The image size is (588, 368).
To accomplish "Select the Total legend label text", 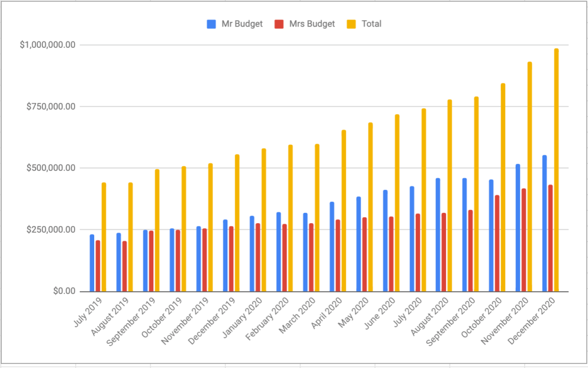I will (x=372, y=24).
